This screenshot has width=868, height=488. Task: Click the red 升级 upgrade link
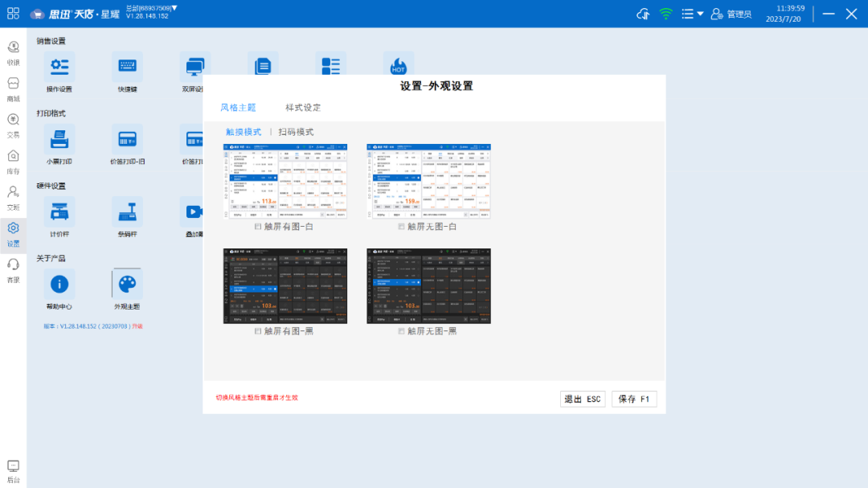(x=137, y=326)
